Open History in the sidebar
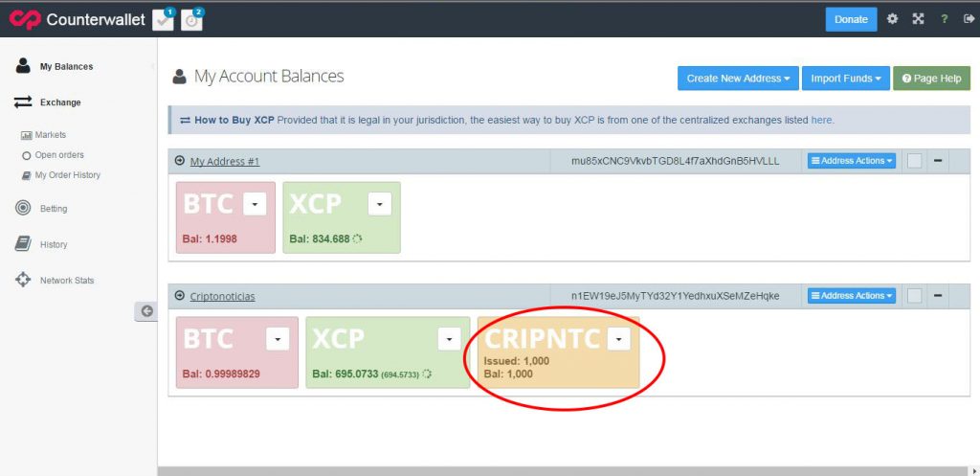This screenshot has height=476, width=980. pos(54,244)
